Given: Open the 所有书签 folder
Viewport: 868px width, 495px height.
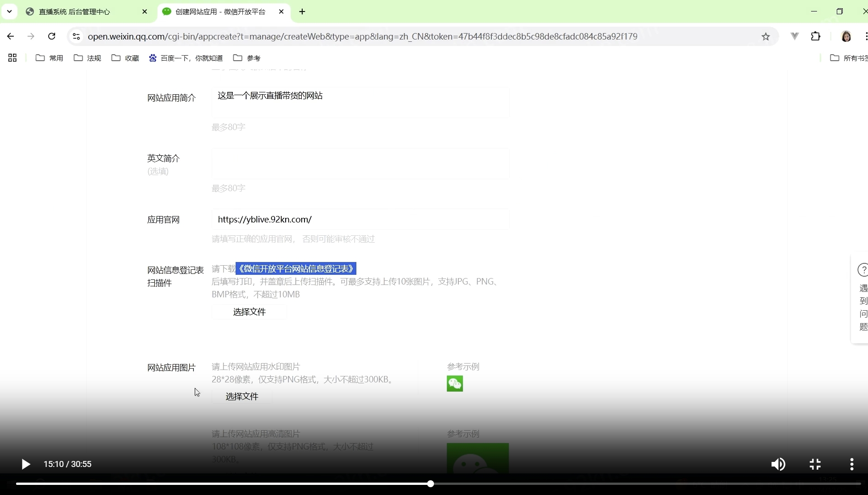Looking at the screenshot, I should (x=849, y=58).
